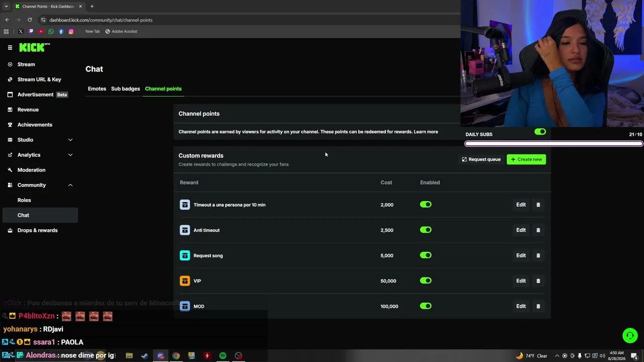Open the X bookmark

click(x=21, y=31)
